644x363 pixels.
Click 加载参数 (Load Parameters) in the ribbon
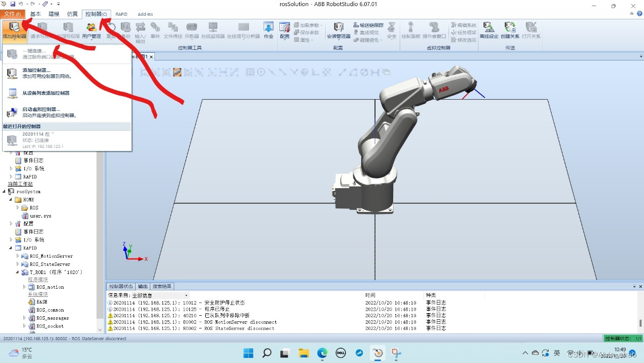click(307, 25)
